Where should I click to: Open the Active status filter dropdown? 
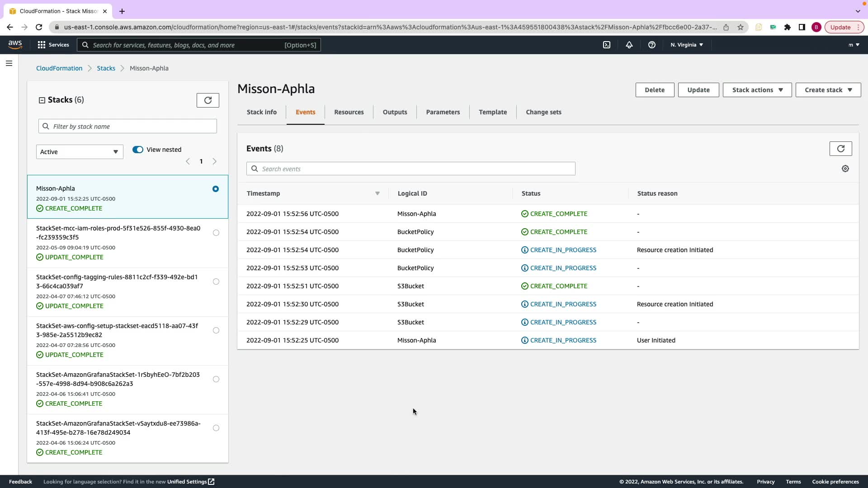point(80,152)
